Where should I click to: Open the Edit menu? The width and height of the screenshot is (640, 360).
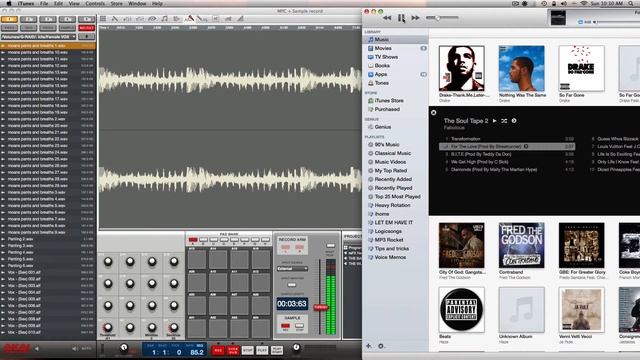click(58, 4)
